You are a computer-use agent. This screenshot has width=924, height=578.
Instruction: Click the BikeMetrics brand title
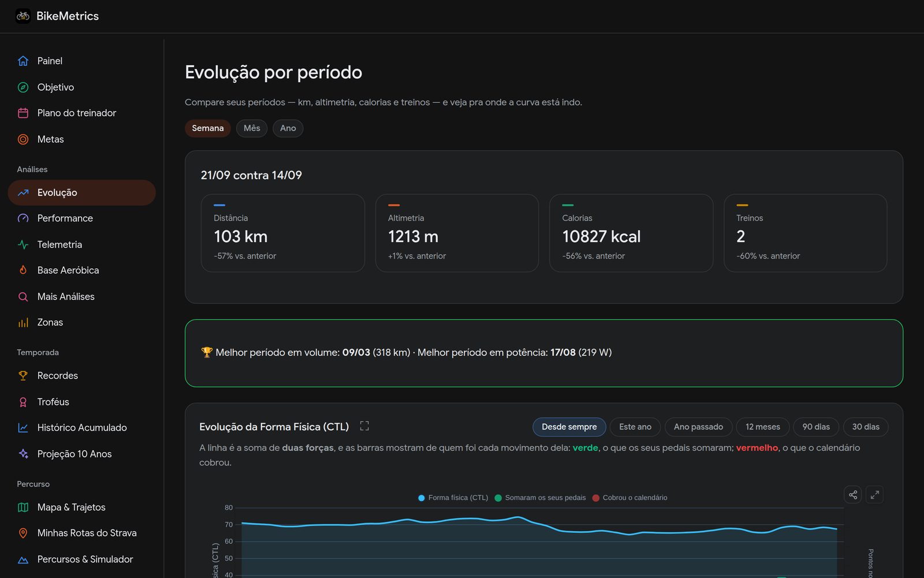click(x=68, y=16)
